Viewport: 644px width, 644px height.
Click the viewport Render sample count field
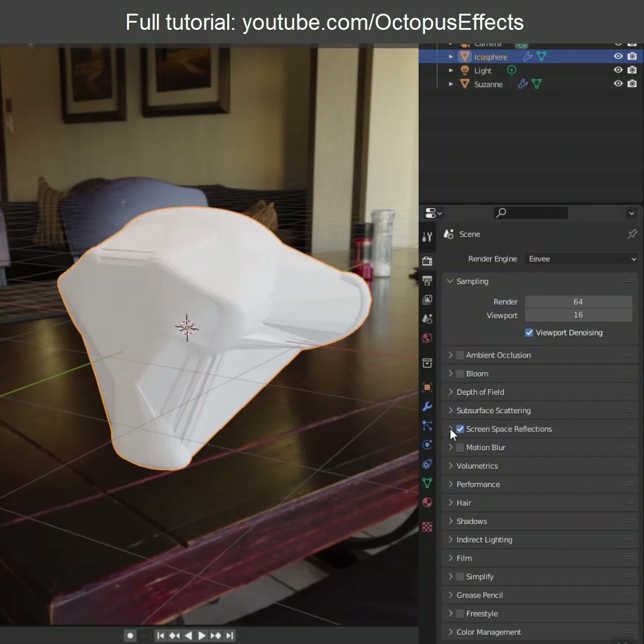(x=578, y=315)
